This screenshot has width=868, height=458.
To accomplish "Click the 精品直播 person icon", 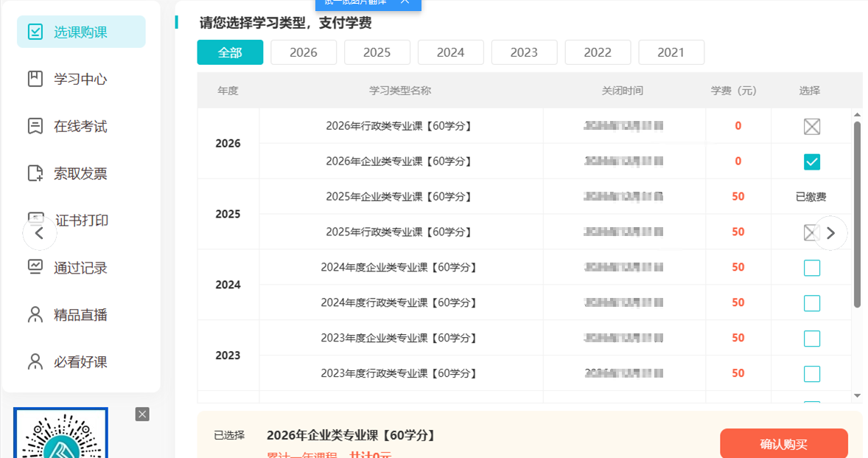I will (35, 315).
